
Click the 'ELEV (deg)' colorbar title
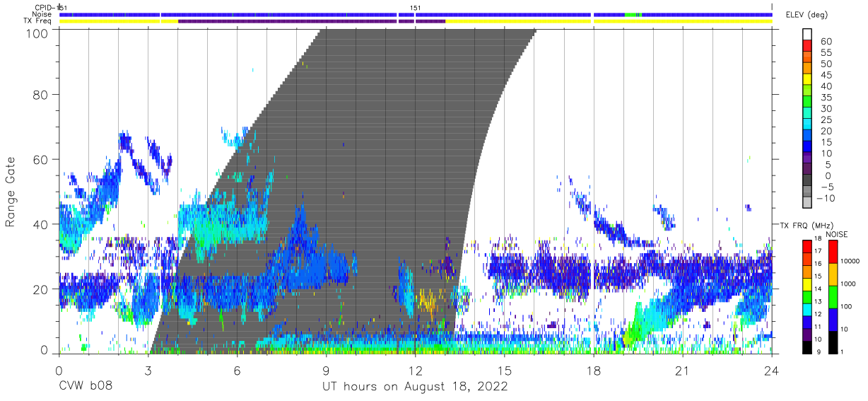pos(807,15)
